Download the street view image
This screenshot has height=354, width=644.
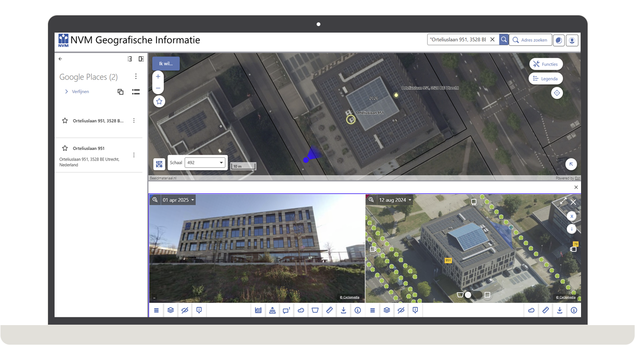click(344, 310)
